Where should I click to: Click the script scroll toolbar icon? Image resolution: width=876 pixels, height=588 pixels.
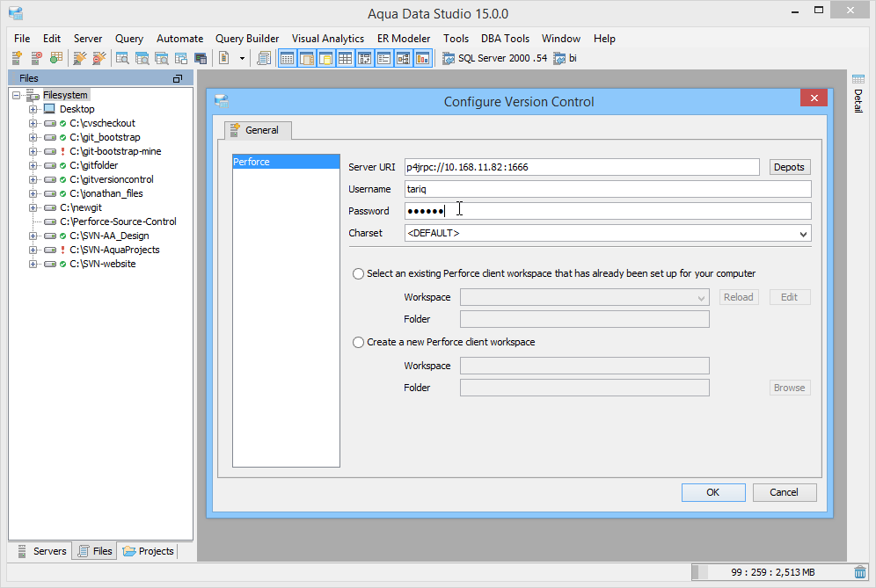coord(264,58)
